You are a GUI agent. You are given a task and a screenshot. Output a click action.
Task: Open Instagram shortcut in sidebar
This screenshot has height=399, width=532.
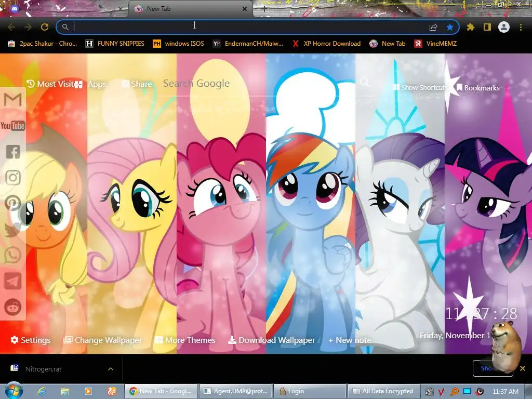(13, 178)
